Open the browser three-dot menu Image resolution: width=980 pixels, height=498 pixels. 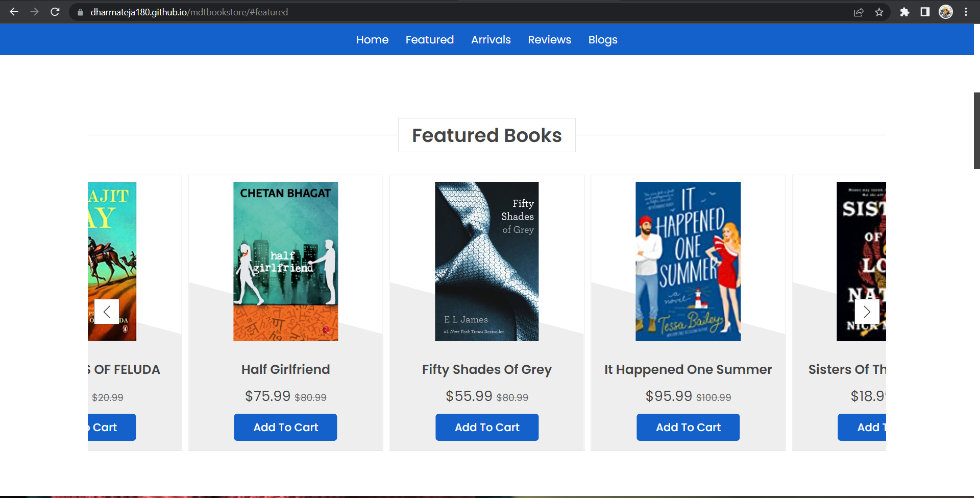click(x=966, y=12)
